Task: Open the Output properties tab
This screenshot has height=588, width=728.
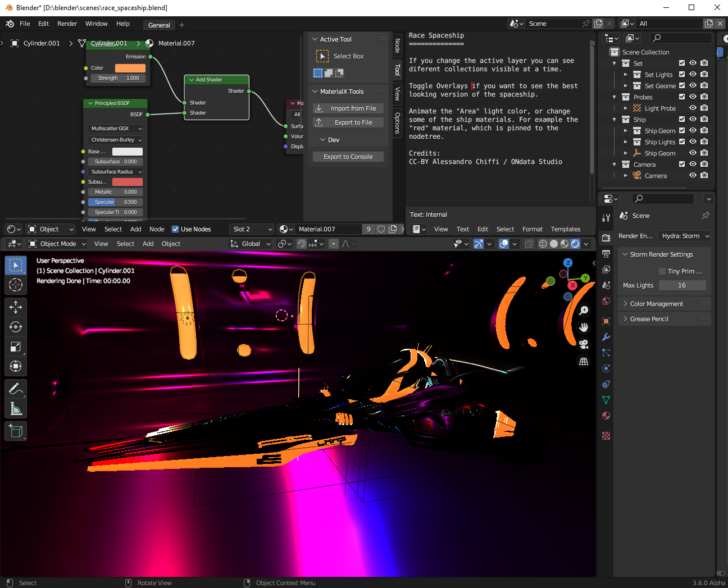Action: coord(606,254)
